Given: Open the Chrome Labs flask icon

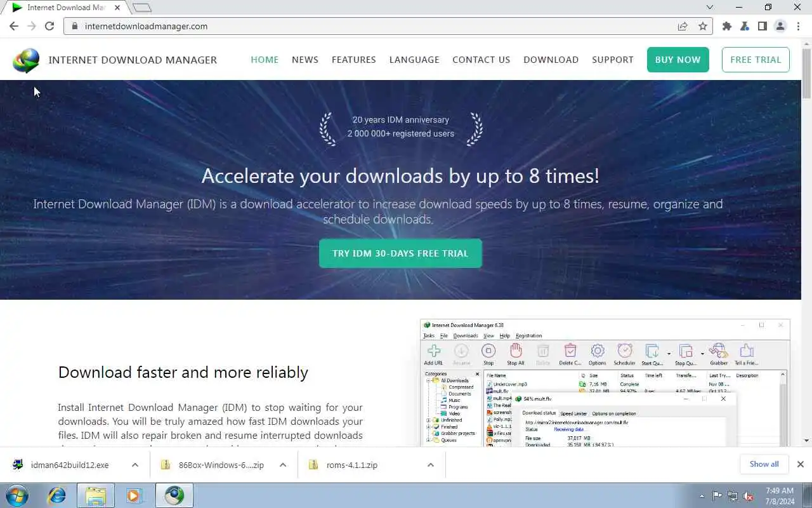Looking at the screenshot, I should (745, 26).
